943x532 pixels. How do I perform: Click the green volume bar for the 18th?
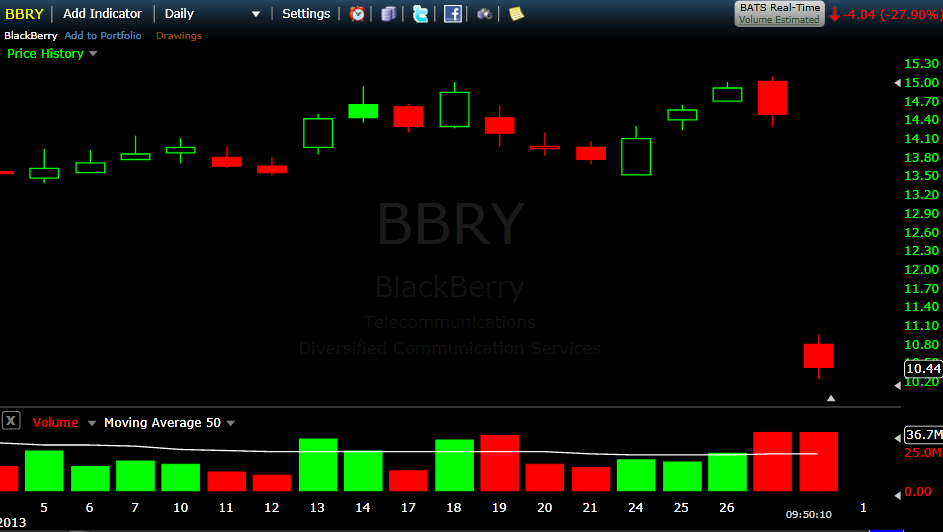point(454,465)
